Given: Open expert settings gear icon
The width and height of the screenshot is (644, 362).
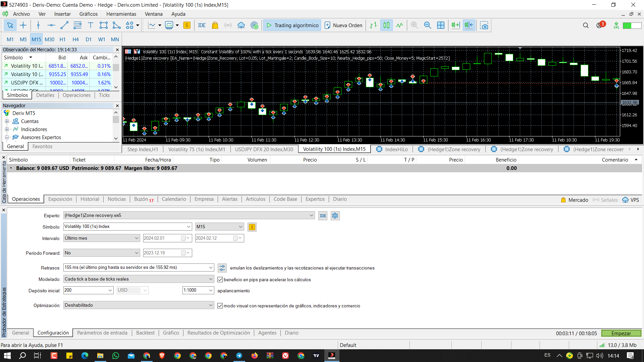Looking at the screenshot, I should tap(335, 216).
